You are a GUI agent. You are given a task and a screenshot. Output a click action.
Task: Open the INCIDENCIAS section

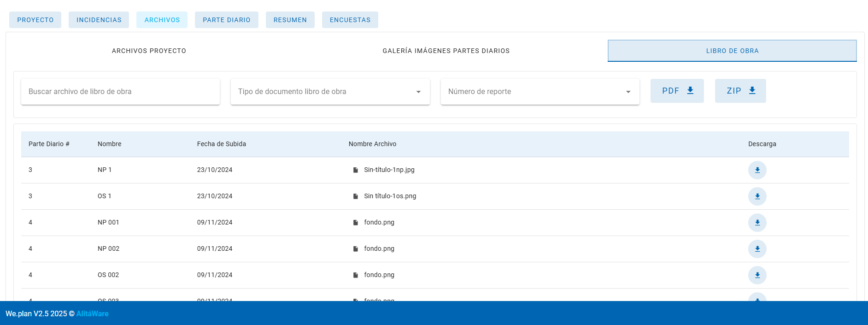(x=99, y=20)
